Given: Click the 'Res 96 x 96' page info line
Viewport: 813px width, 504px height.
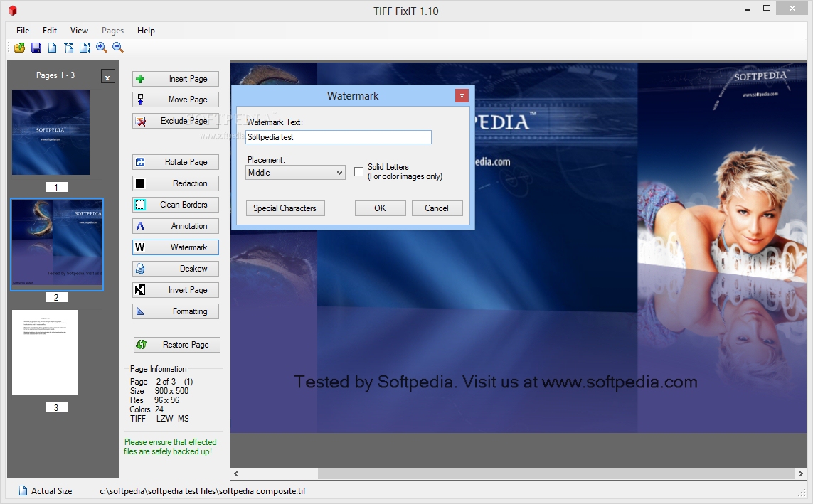Looking at the screenshot, I should pyautogui.click(x=154, y=400).
